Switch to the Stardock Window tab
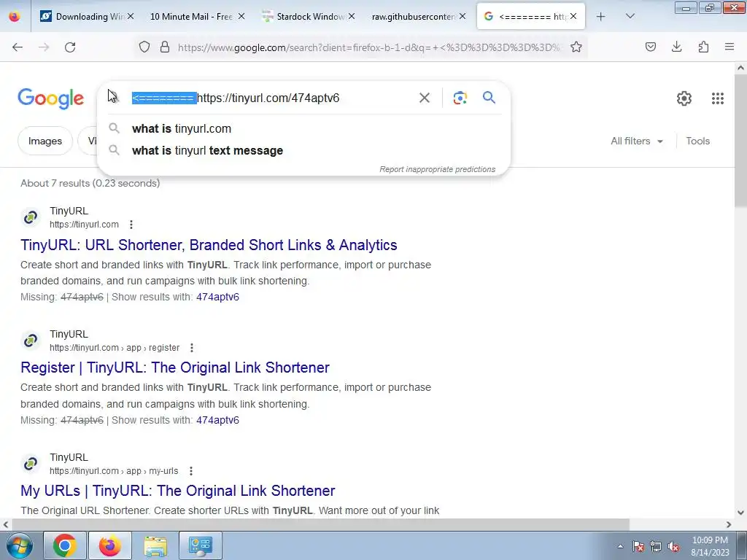Viewport: 747px width, 560px height. (309, 16)
